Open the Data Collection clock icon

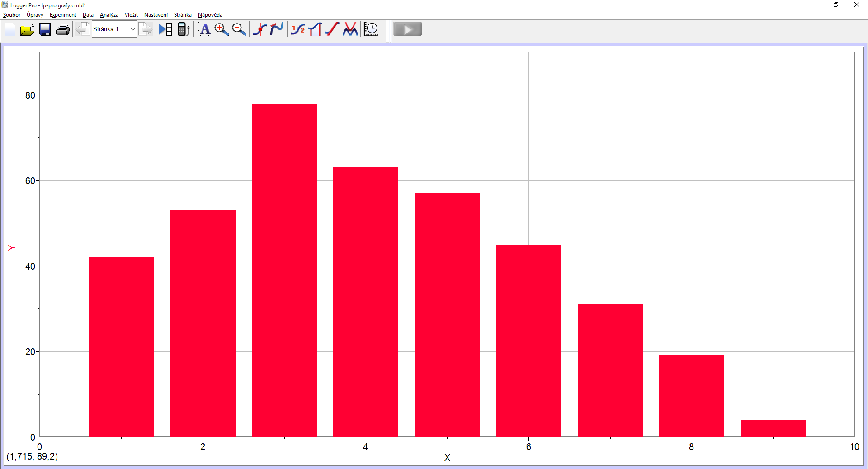pyautogui.click(x=371, y=29)
